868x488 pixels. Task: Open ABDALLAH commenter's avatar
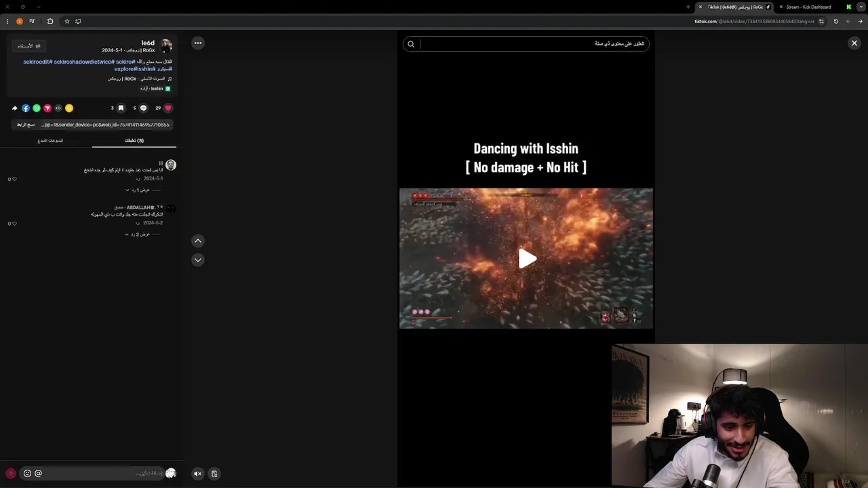pos(171,209)
